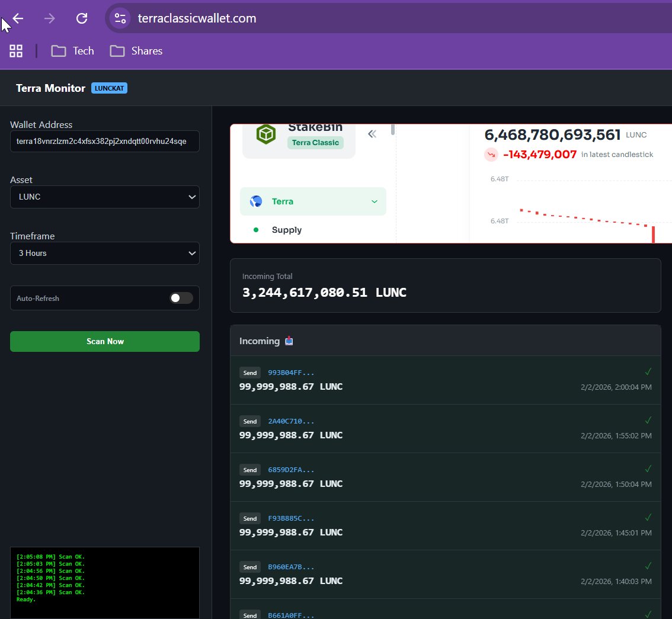Open transaction hash 6859D2FA...
This screenshot has height=619, width=672.
[x=291, y=470]
